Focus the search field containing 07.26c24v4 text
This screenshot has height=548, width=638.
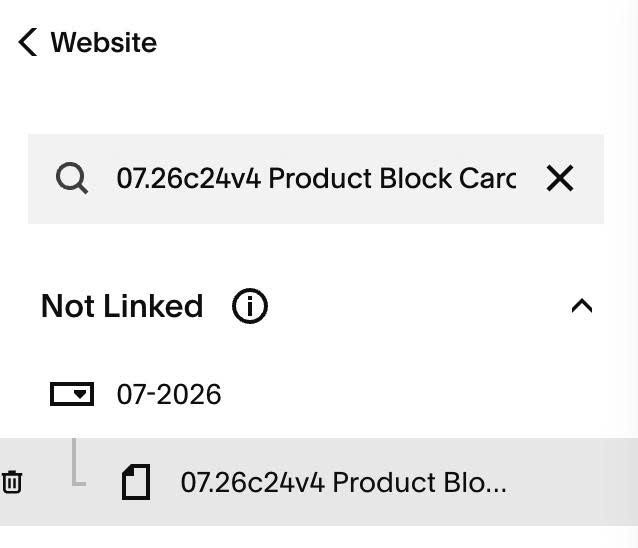click(x=316, y=178)
